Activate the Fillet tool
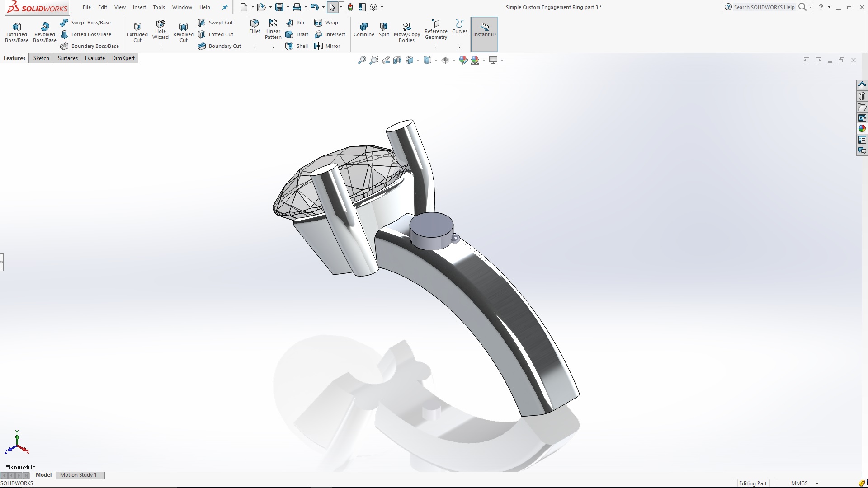The height and width of the screenshot is (488, 868). [255, 28]
